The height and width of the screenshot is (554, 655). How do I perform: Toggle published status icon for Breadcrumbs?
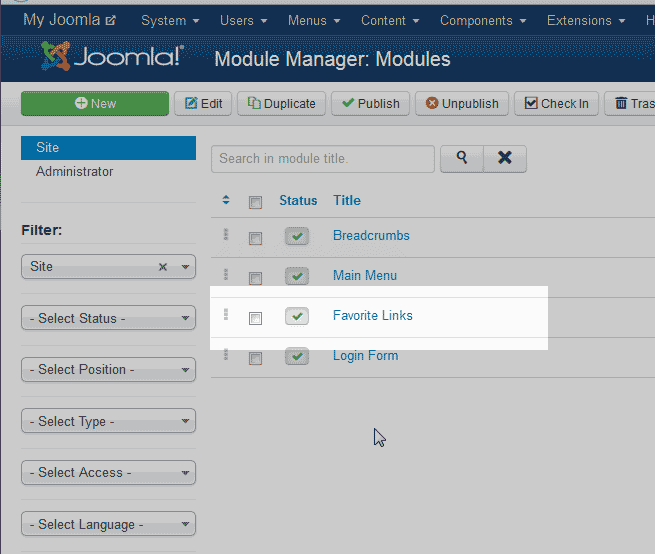click(297, 237)
